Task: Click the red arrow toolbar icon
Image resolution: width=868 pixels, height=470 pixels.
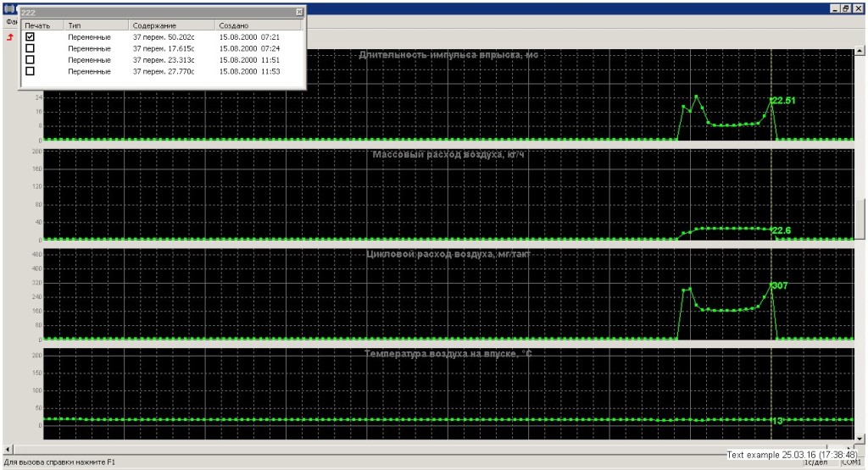Action: pyautogui.click(x=11, y=37)
